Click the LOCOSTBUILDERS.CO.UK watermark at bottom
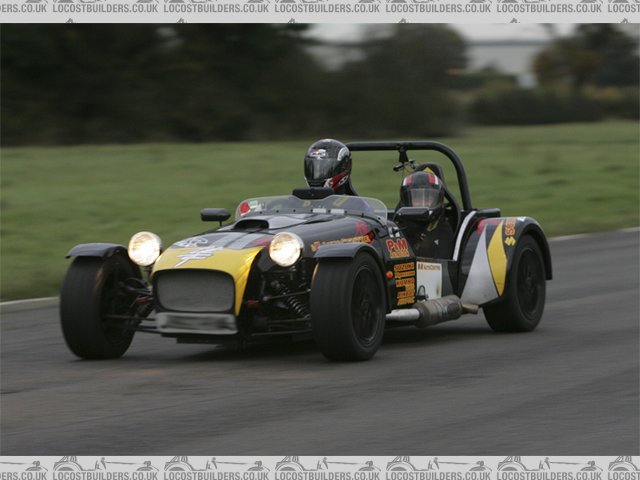 point(320,466)
